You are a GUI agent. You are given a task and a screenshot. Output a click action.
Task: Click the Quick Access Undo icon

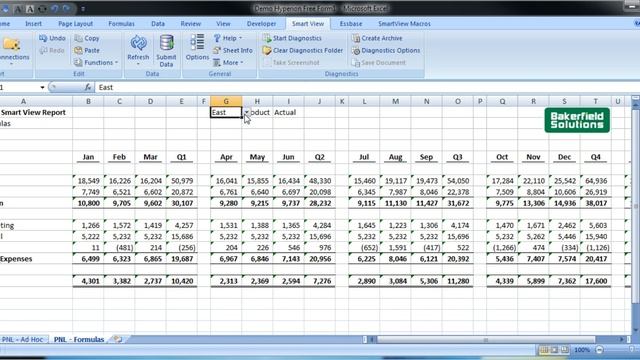(54, 9)
